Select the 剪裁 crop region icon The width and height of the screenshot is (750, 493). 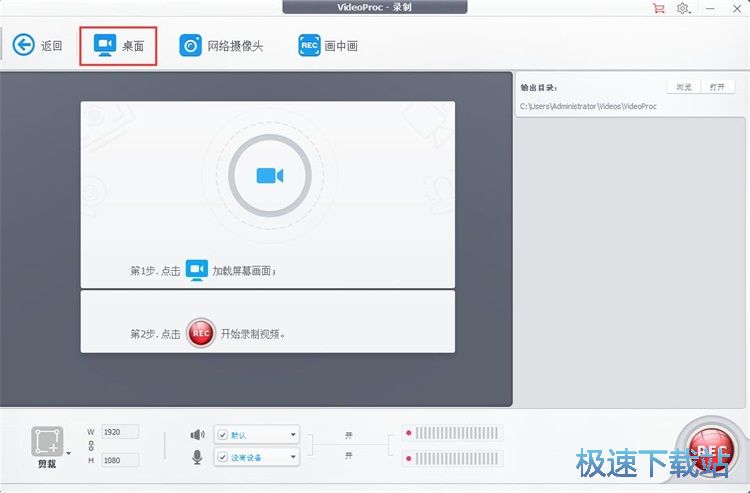[47, 441]
